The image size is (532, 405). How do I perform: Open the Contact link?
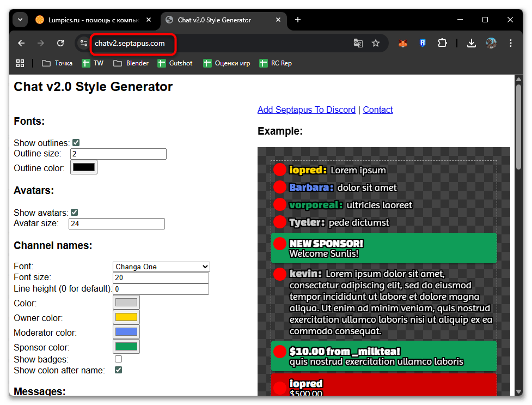point(378,110)
